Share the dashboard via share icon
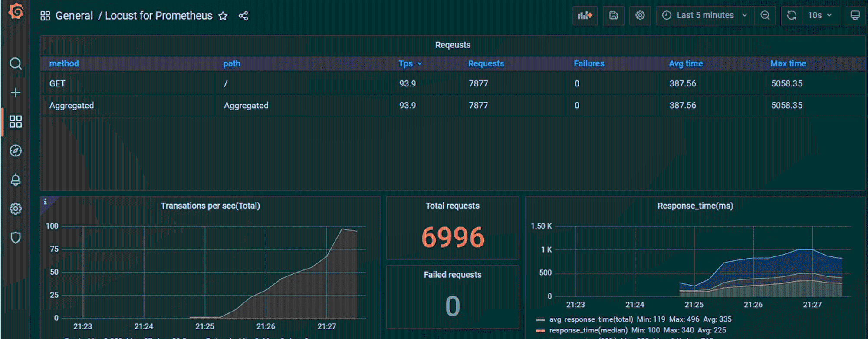This screenshot has width=868, height=339. [243, 16]
